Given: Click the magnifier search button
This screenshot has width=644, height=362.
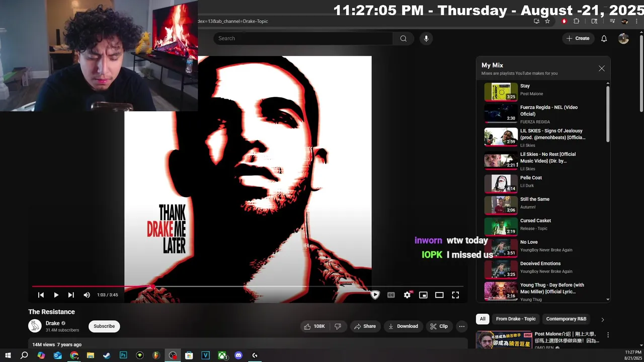Looking at the screenshot, I should pyautogui.click(x=403, y=38).
